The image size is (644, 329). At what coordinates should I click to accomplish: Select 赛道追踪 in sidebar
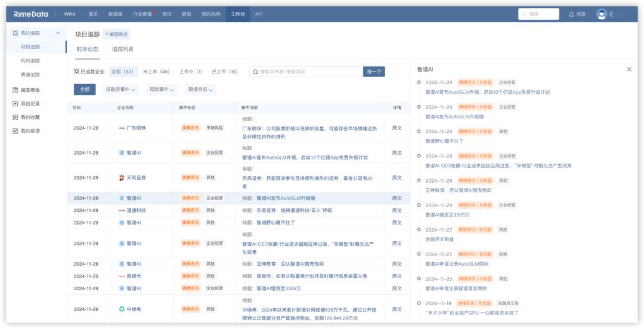click(30, 75)
